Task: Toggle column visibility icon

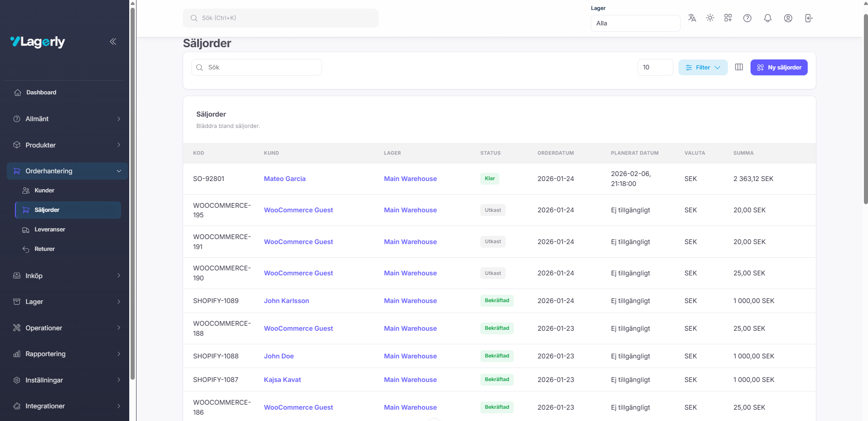Action: pyautogui.click(x=738, y=67)
